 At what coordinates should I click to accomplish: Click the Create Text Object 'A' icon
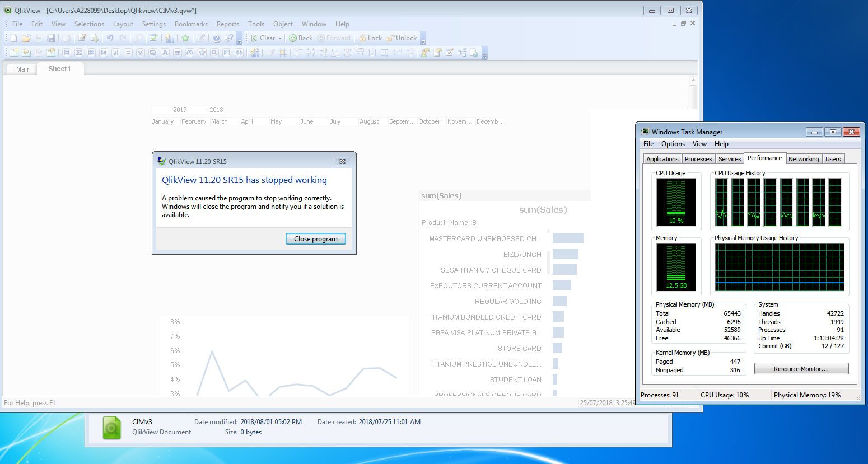[165, 53]
